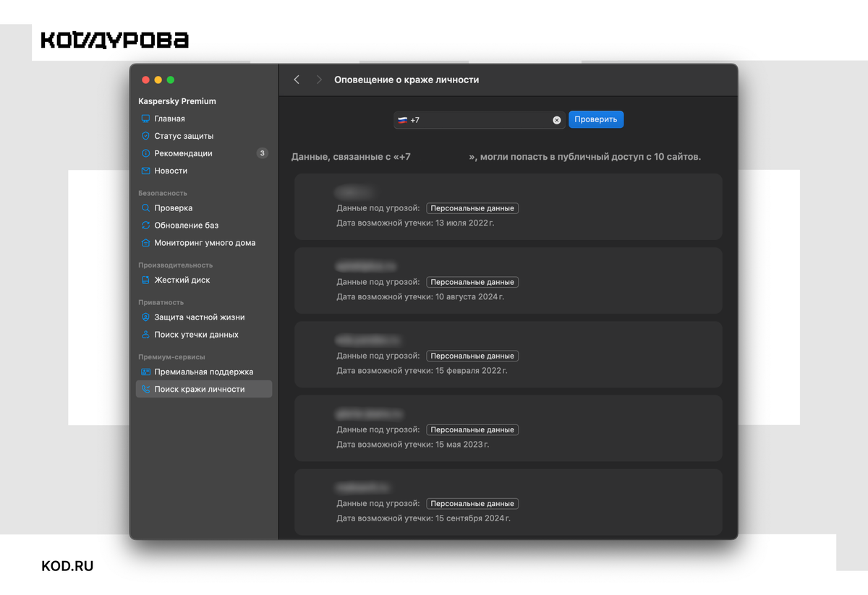Click Персональные данные tag for 15 февраля 2022
The height and width of the screenshot is (595, 868).
coord(472,356)
